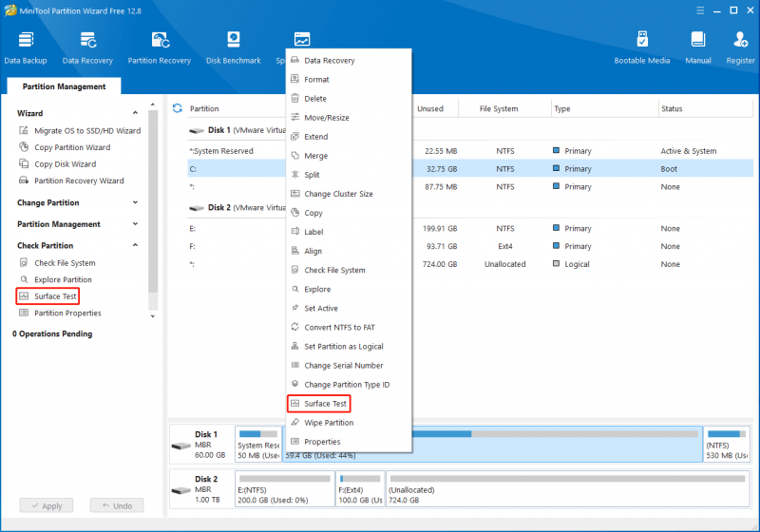Image resolution: width=760 pixels, height=532 pixels.
Task: Expand the Partition Management sidebar section
Action: click(x=135, y=223)
